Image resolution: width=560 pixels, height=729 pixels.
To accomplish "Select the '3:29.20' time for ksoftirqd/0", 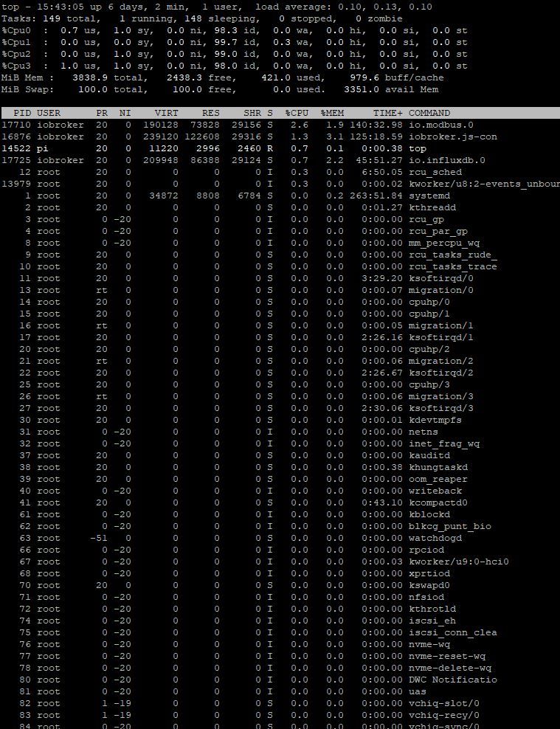I will point(382,278).
